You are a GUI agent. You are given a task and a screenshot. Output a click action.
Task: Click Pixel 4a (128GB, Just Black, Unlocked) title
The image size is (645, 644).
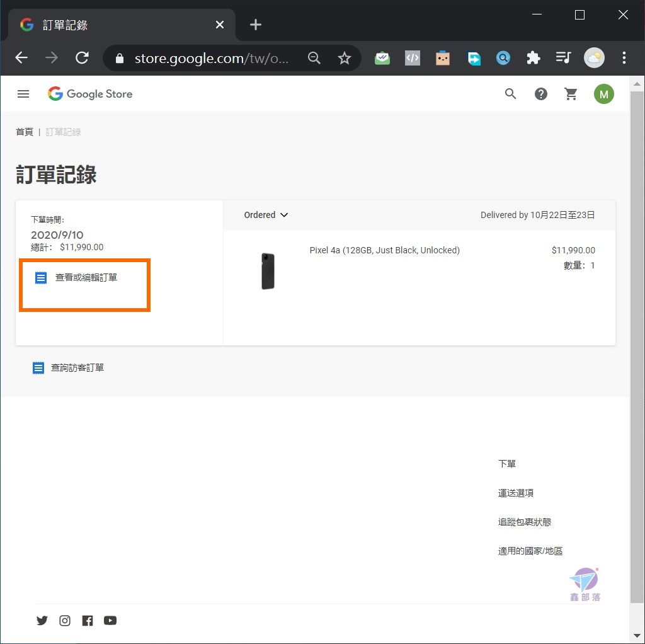(384, 250)
